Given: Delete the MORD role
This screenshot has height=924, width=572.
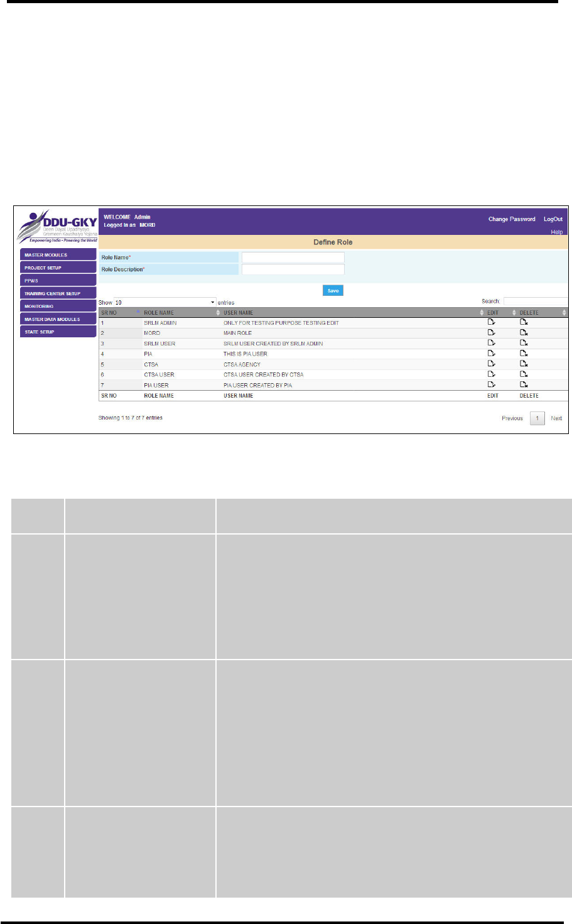Looking at the screenshot, I should [x=524, y=333].
